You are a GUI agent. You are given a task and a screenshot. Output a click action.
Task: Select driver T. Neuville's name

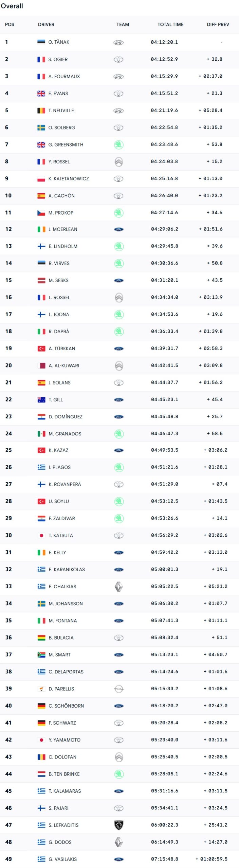pyautogui.click(x=61, y=111)
